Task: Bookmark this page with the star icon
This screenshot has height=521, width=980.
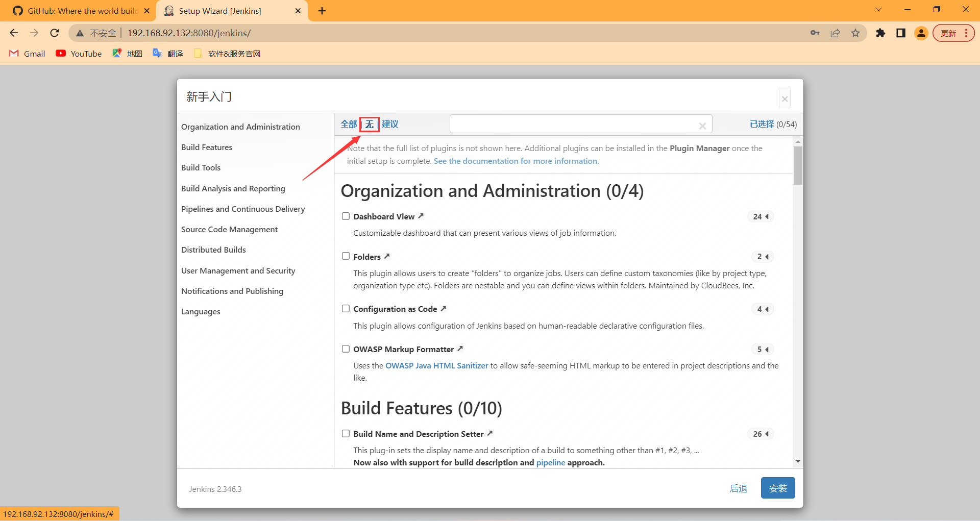Action: (855, 33)
